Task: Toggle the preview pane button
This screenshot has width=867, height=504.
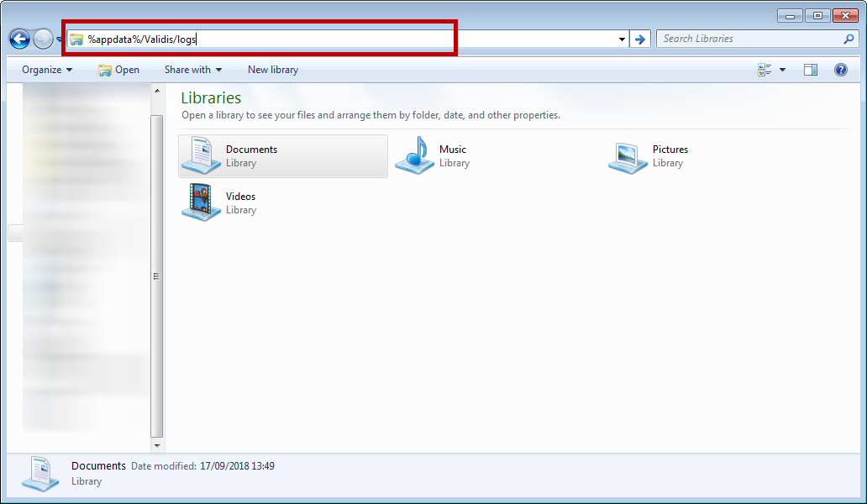Action: (x=810, y=70)
